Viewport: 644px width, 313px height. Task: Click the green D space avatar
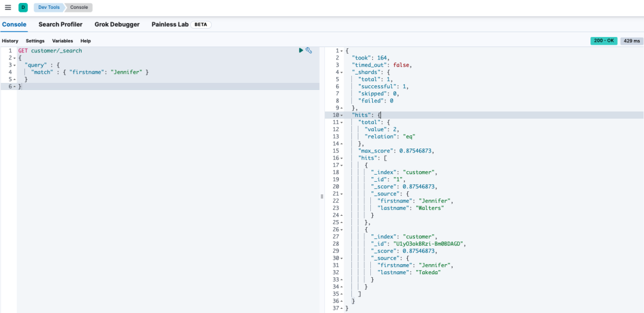click(23, 8)
